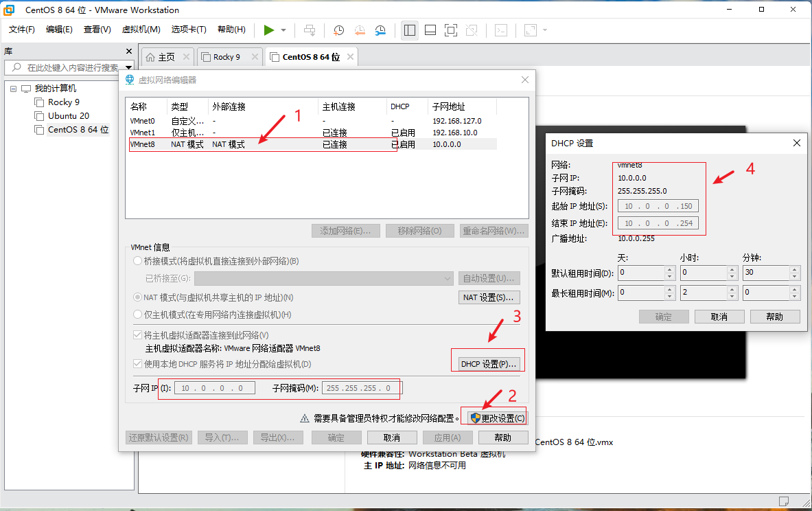The width and height of the screenshot is (812, 511).
Task: Select host-only mode radio button
Action: point(137,315)
